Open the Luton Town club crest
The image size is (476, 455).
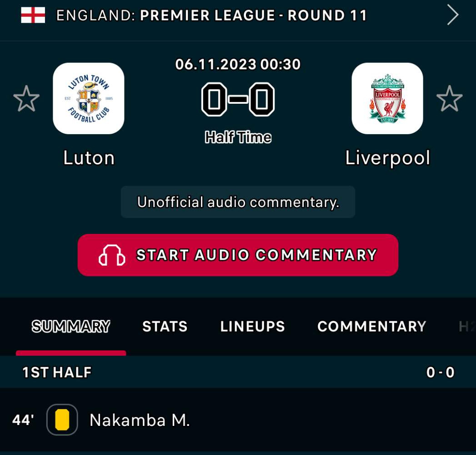click(x=88, y=98)
